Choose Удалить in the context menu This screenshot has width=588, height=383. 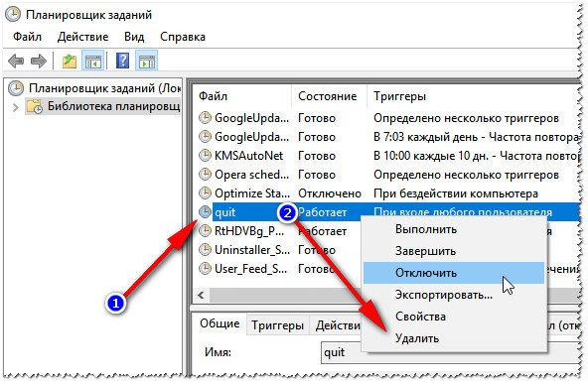454,338
